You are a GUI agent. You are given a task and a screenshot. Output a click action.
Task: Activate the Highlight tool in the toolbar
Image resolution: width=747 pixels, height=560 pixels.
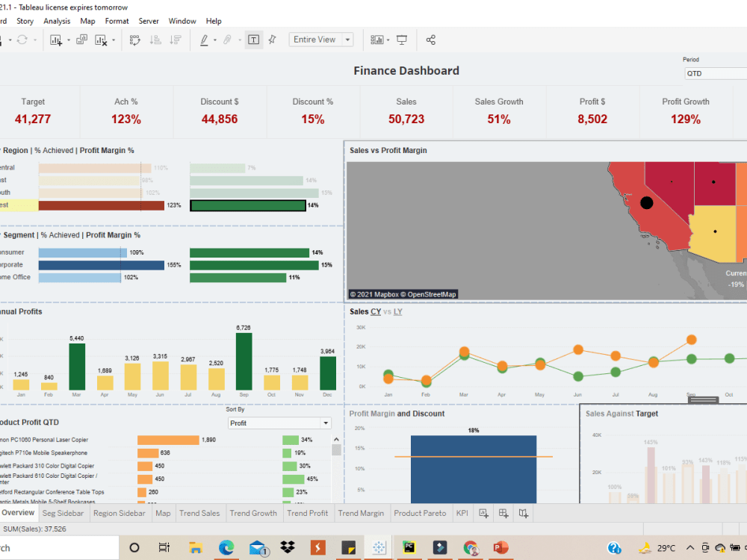click(x=202, y=40)
